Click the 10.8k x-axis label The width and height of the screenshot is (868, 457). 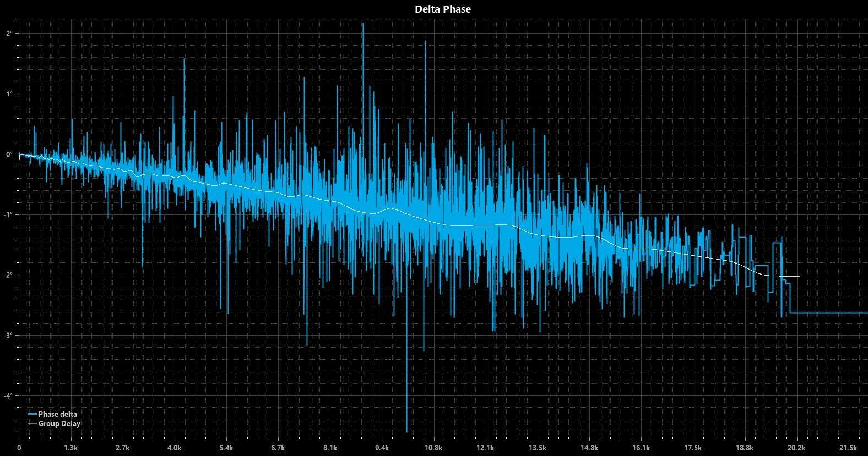(x=433, y=448)
